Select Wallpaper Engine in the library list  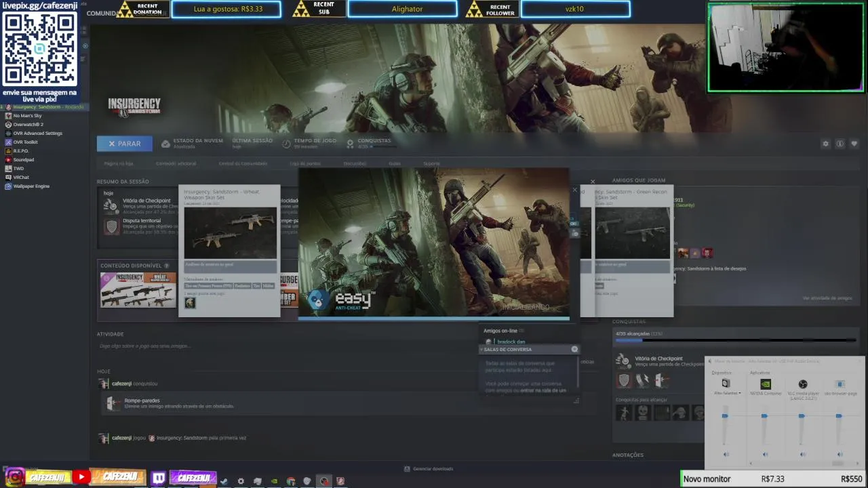coord(31,186)
